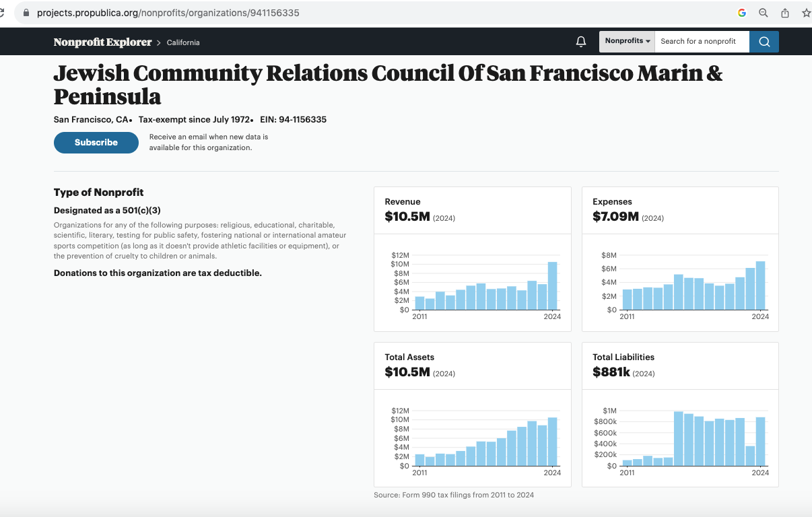This screenshot has height=517, width=812.
Task: Click Tax-exempt since July 1972 text
Action: 194,120
